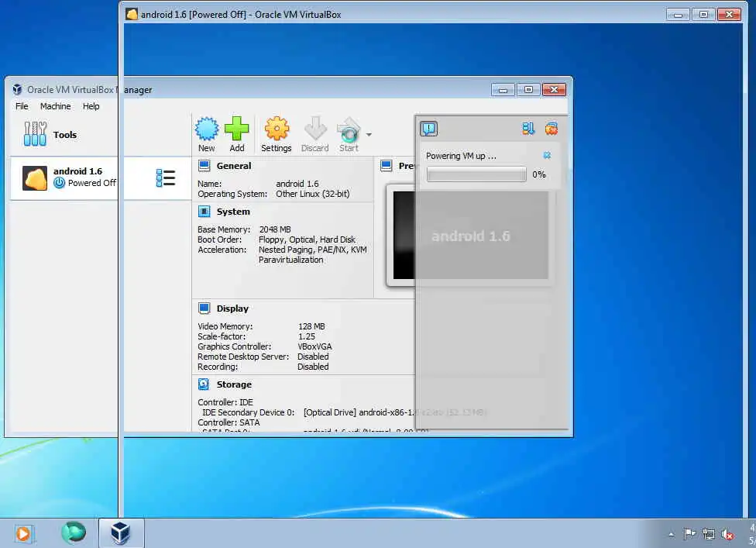Click the Storage section disk icon
Image resolution: width=756 pixels, height=548 pixels.
pyautogui.click(x=204, y=384)
